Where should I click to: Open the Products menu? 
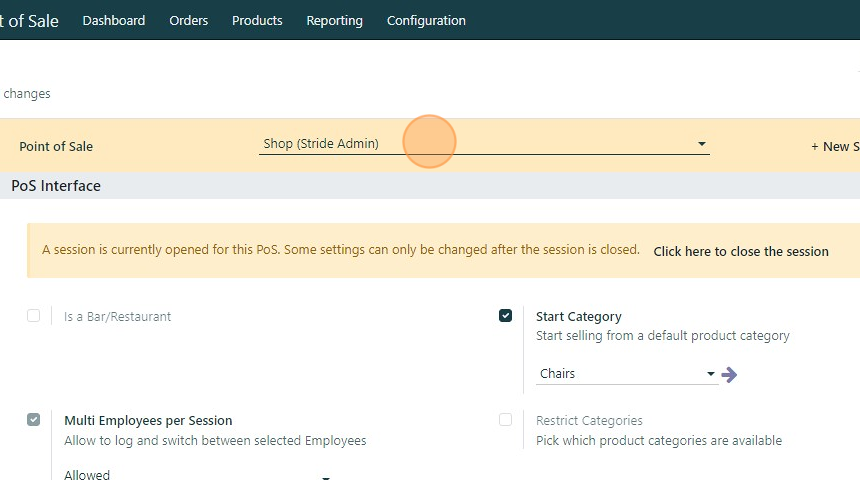click(x=257, y=20)
